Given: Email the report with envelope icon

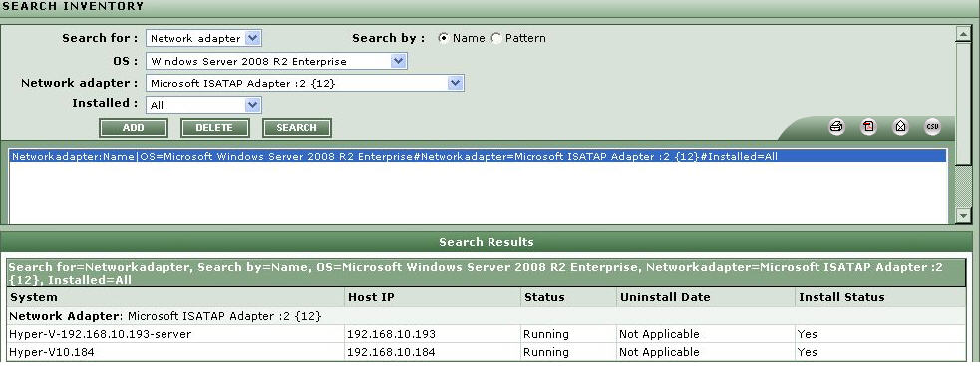Looking at the screenshot, I should (900, 127).
